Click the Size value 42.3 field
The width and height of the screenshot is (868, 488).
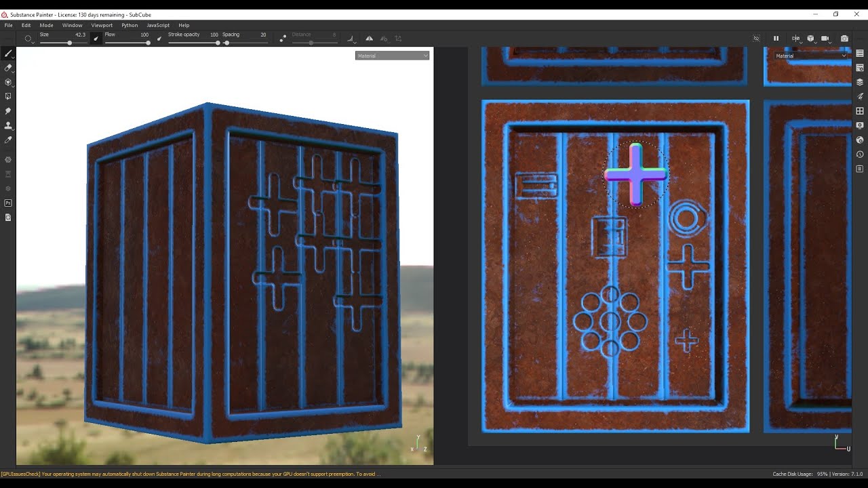[x=80, y=35]
